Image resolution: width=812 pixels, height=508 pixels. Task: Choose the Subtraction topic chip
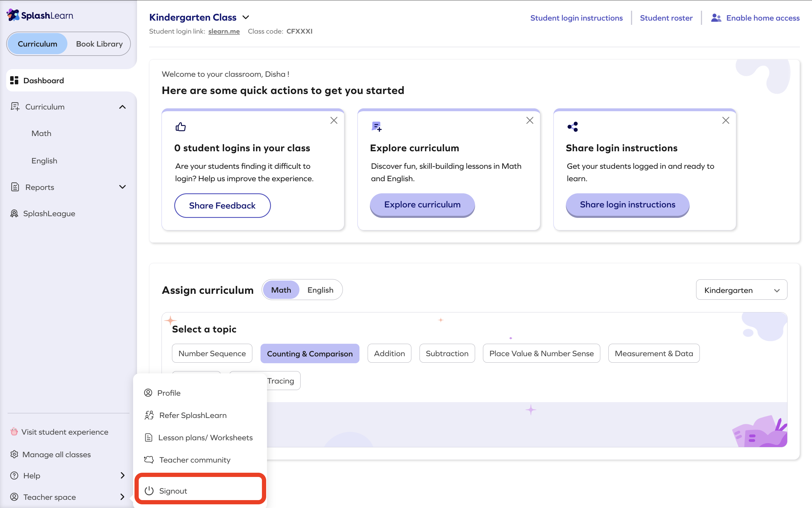coord(447,353)
